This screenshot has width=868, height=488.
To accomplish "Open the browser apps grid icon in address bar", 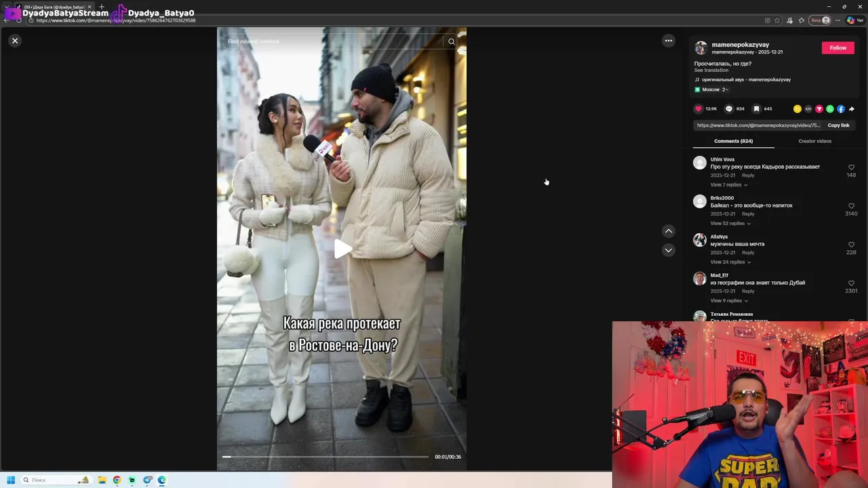I will coord(767,20).
